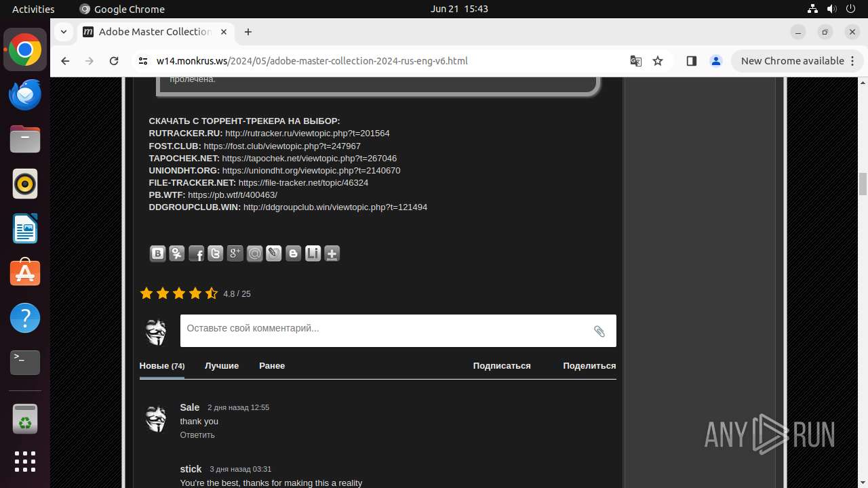
Task: Share the post on Facebook
Action: (x=197, y=253)
